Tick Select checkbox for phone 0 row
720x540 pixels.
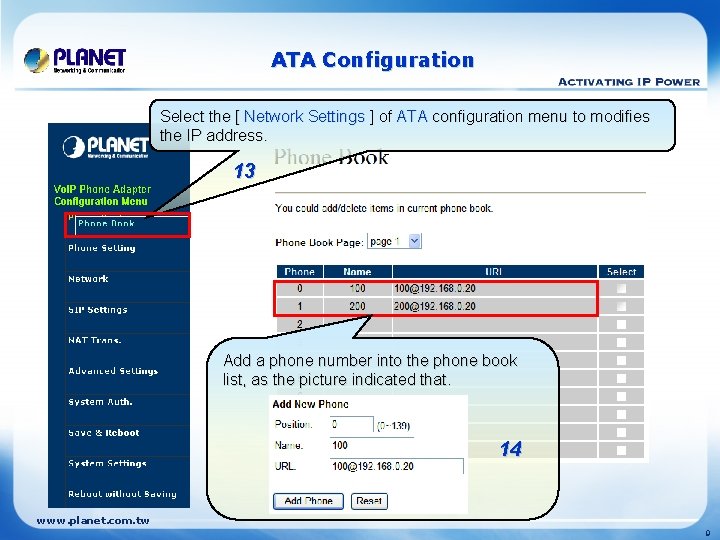pos(621,288)
